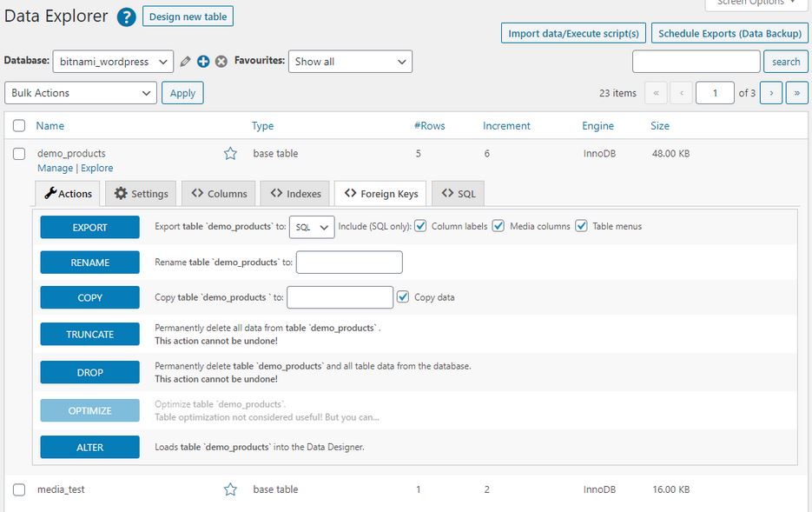Viewport: 812px width, 512px height.
Task: Click the demo_products table name
Action: pos(71,153)
